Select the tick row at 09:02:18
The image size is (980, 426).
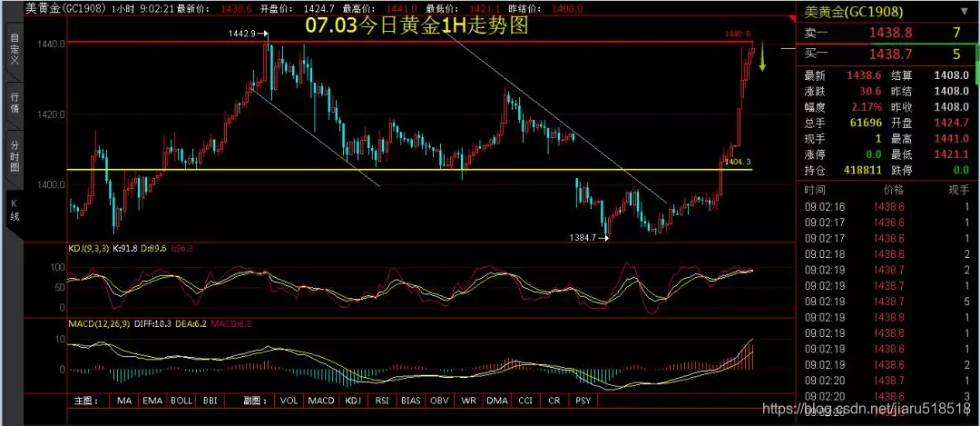(x=887, y=254)
